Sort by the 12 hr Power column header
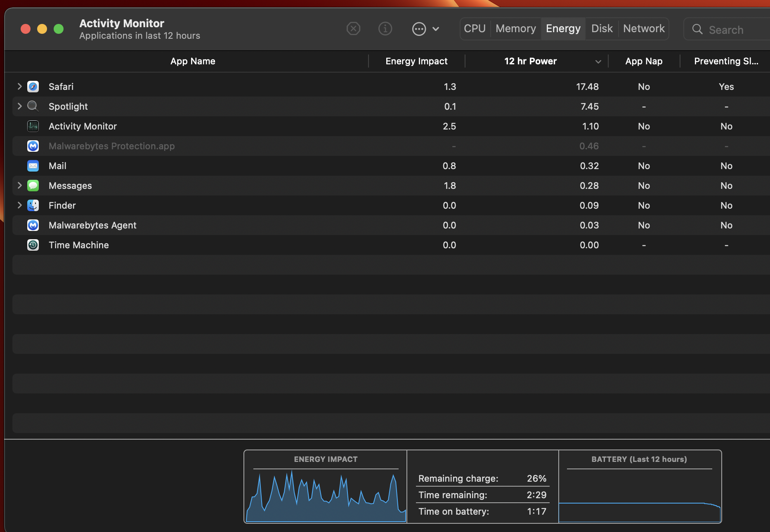 [530, 61]
